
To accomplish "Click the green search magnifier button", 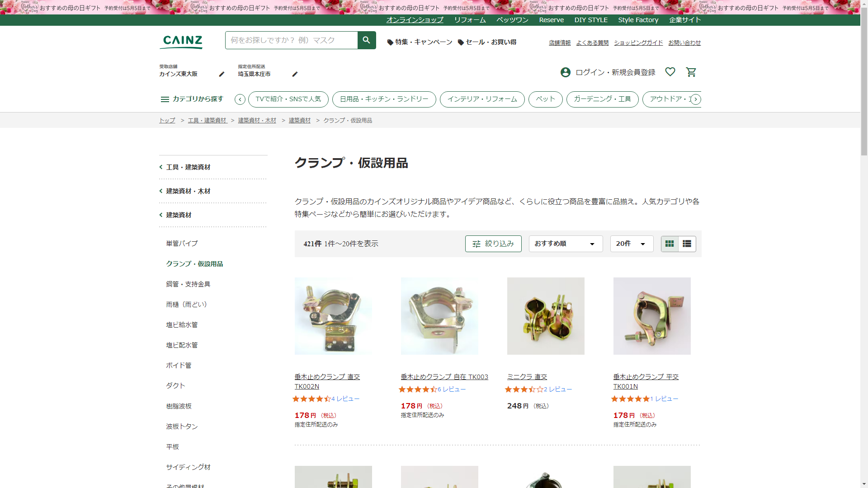I will 366,40.
